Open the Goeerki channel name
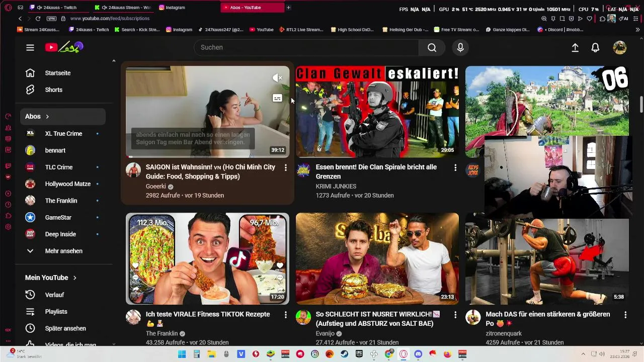This screenshot has height=362, width=644. pos(156,187)
